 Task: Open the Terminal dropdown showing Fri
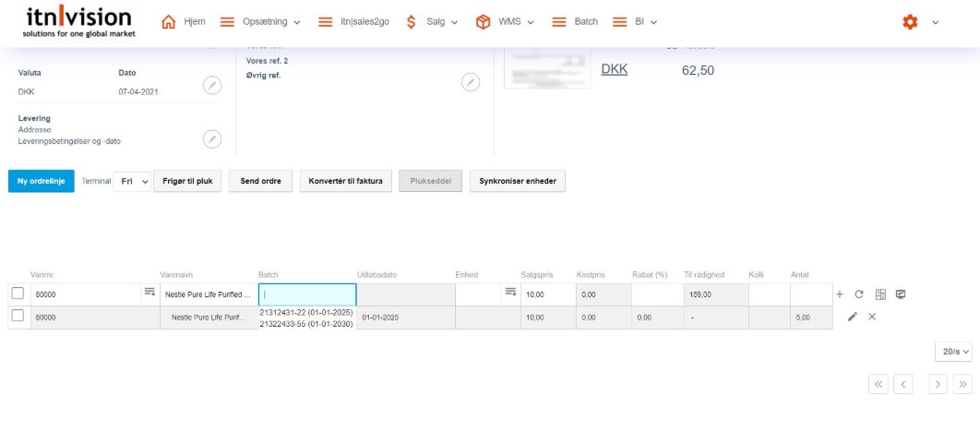click(134, 181)
